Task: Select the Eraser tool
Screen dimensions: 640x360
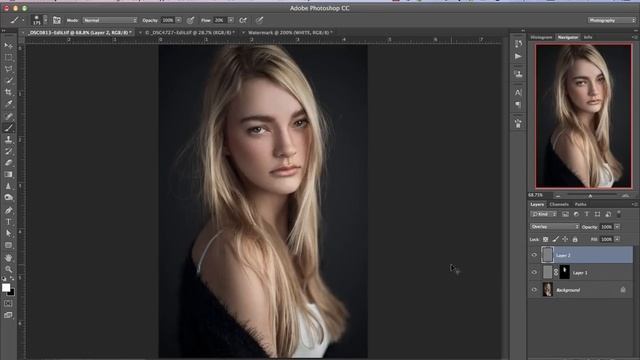Action: (8, 163)
